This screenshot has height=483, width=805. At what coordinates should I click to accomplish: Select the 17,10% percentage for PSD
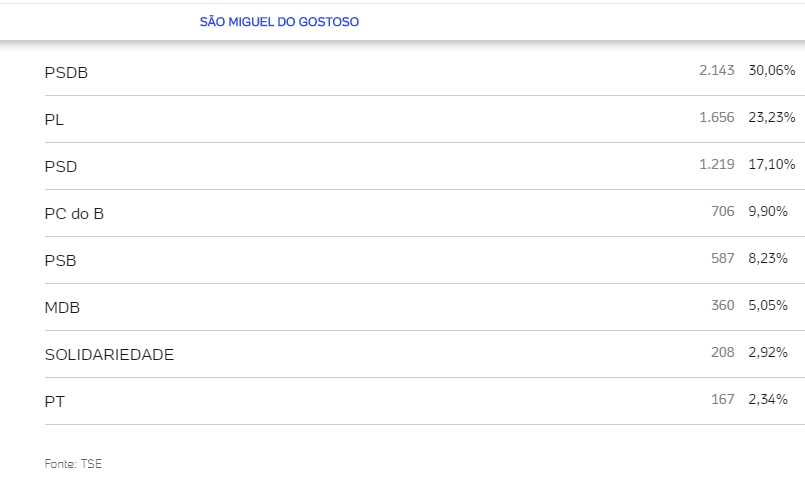771,165
